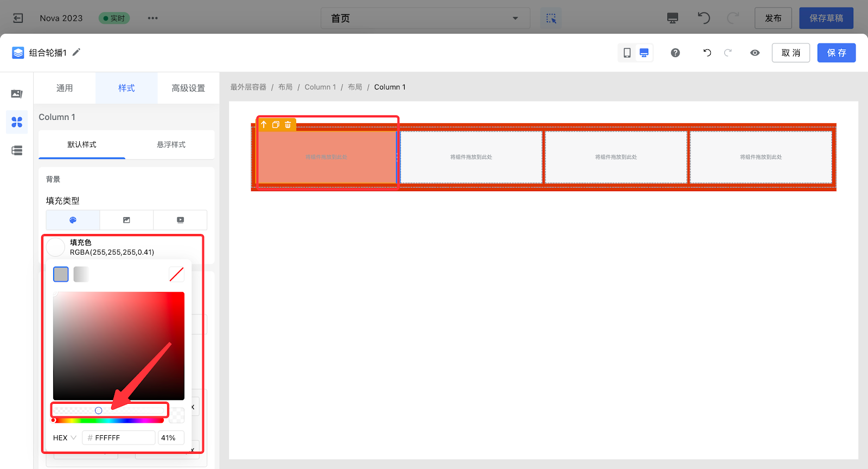Duplicate the selected column with copy icon
868x469 pixels.
[276, 125]
